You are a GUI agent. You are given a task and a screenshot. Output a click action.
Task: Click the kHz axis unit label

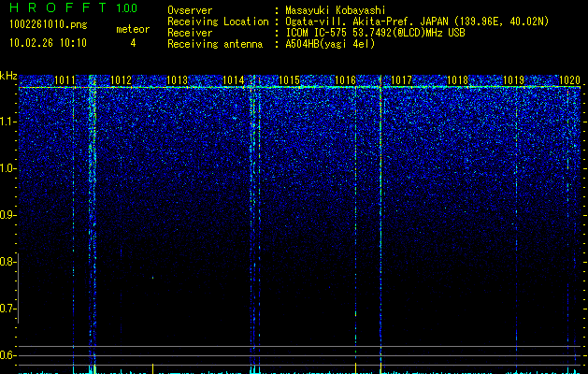pyautogui.click(x=8, y=76)
